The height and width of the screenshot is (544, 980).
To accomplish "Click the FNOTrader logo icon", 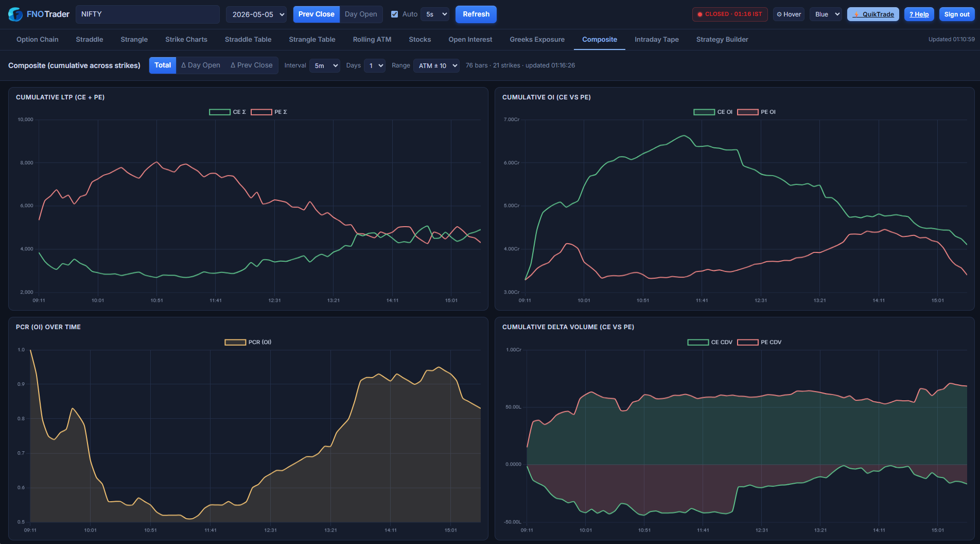I will tap(15, 14).
